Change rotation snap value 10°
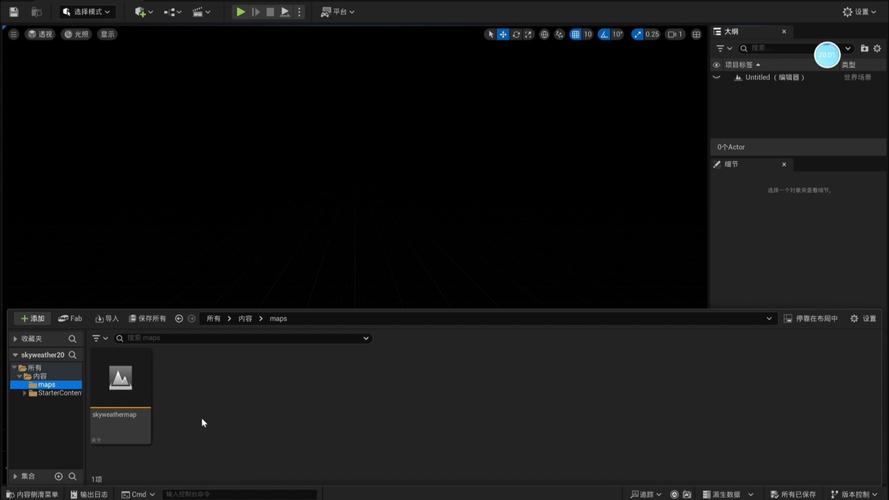 click(x=617, y=34)
